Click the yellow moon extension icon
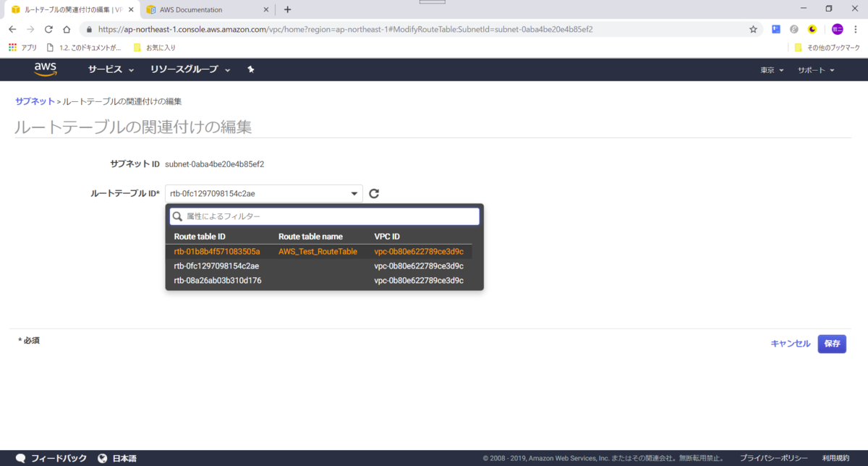 point(812,30)
